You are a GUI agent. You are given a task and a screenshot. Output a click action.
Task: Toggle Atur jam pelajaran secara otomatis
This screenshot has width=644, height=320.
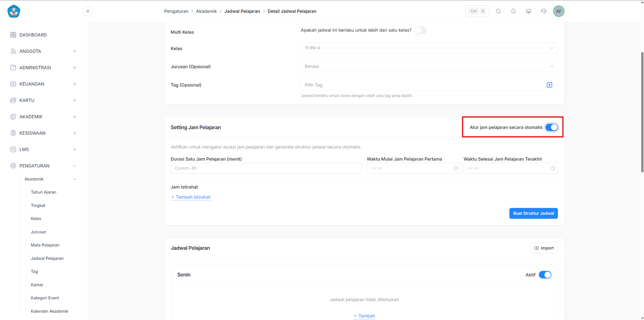pyautogui.click(x=551, y=127)
